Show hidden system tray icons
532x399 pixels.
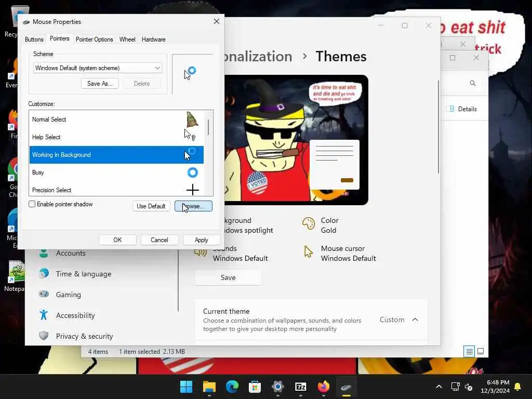tap(438, 387)
